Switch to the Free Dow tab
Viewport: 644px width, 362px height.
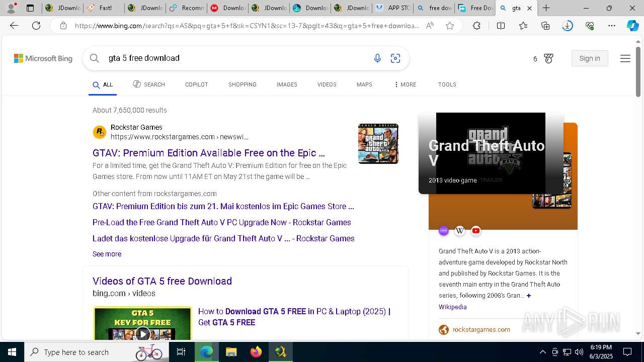pyautogui.click(x=475, y=8)
